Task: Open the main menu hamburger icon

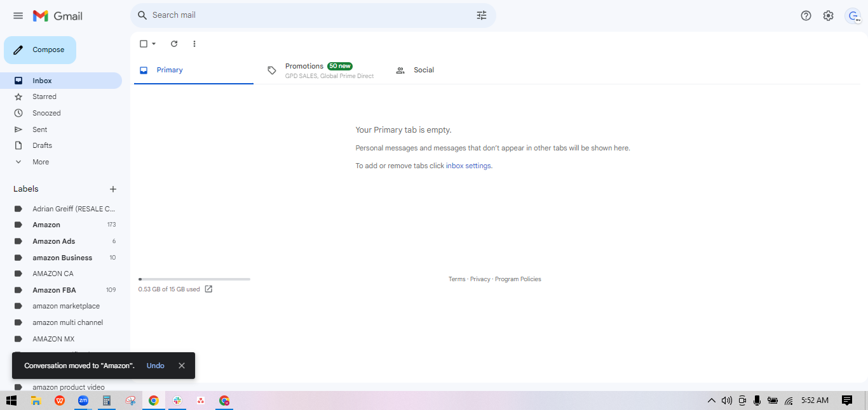Action: point(18,16)
